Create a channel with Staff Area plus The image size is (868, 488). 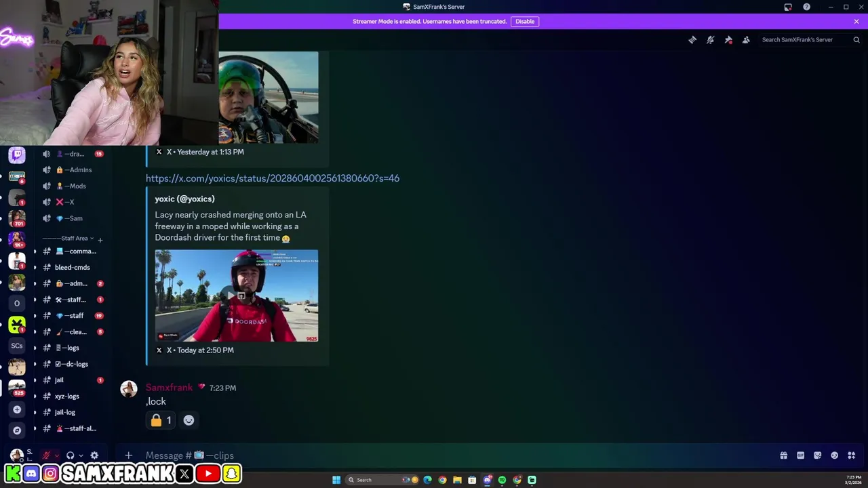click(x=100, y=239)
